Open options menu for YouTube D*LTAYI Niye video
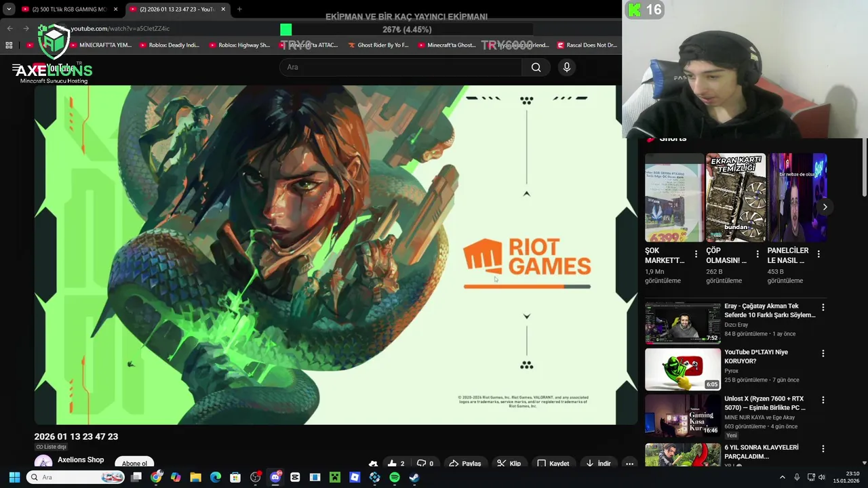868x488 pixels. (823, 353)
